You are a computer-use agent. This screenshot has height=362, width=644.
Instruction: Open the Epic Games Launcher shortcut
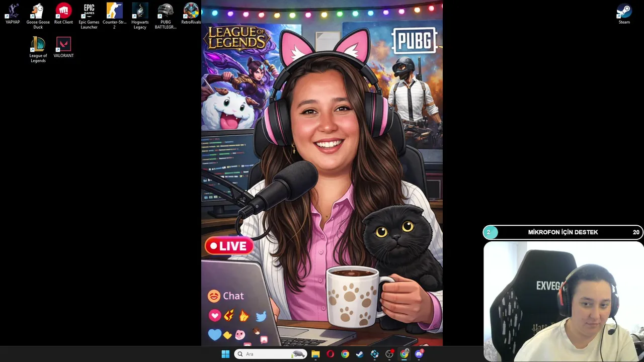point(89,16)
